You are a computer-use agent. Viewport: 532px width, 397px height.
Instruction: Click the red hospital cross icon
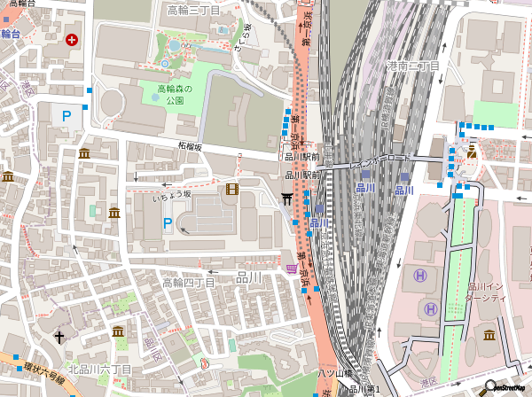pos(72,40)
